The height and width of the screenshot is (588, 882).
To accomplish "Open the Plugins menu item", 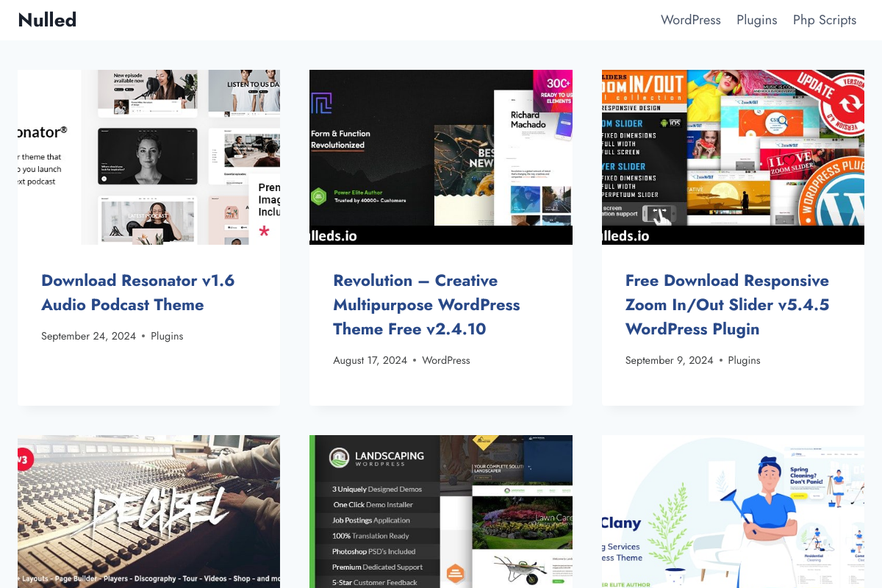I will [757, 20].
